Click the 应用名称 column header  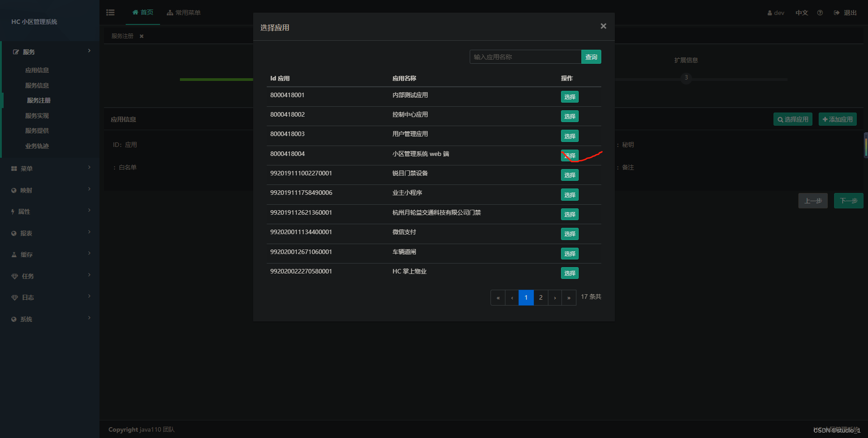coord(404,78)
